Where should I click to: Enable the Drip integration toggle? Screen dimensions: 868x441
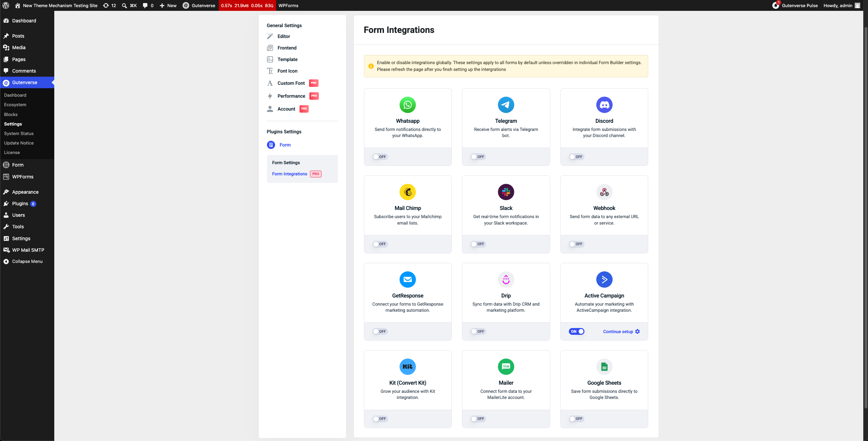tap(478, 331)
